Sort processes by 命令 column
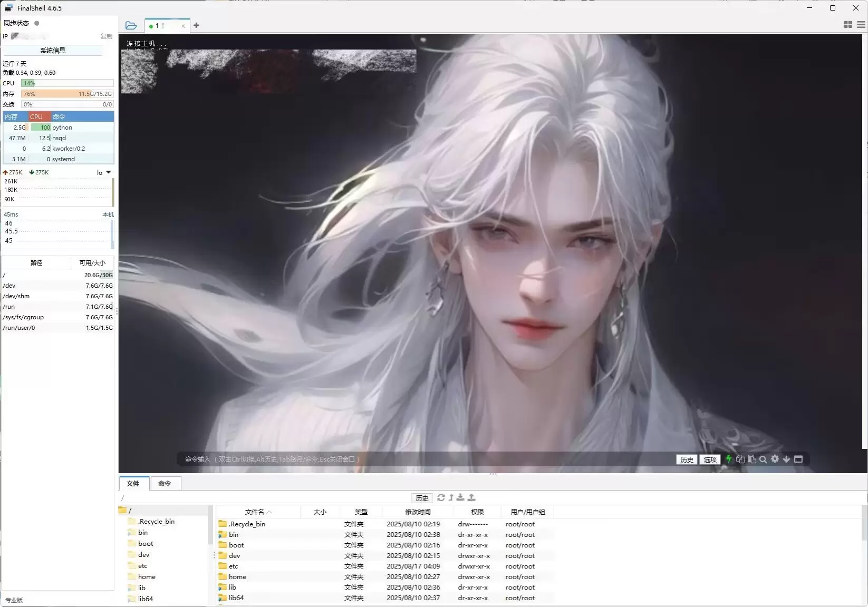The height and width of the screenshot is (607, 868). (x=82, y=117)
